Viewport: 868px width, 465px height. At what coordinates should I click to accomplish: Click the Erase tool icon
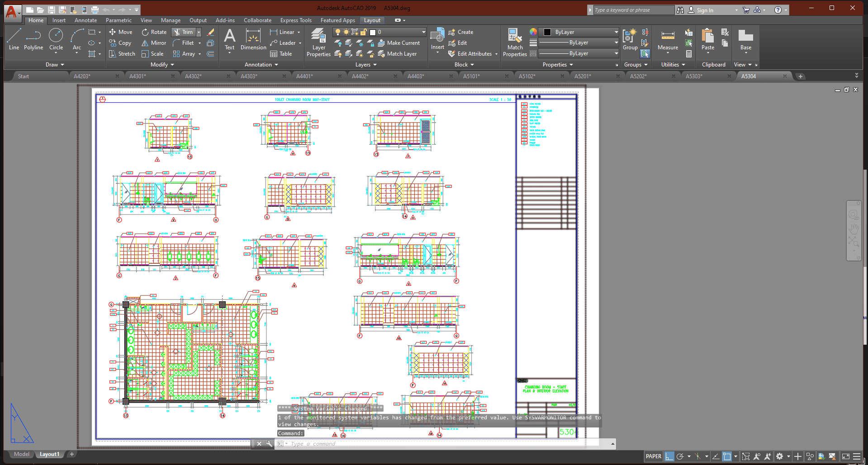(211, 32)
